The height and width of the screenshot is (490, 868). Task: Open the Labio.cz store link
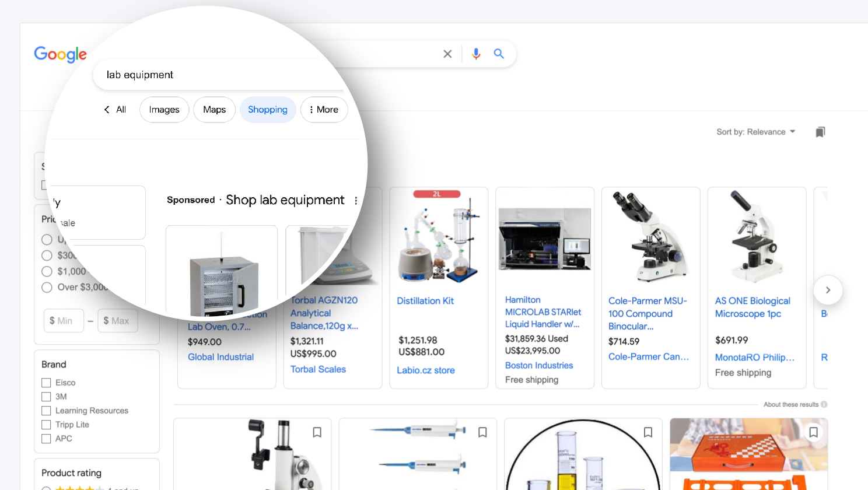pyautogui.click(x=426, y=370)
